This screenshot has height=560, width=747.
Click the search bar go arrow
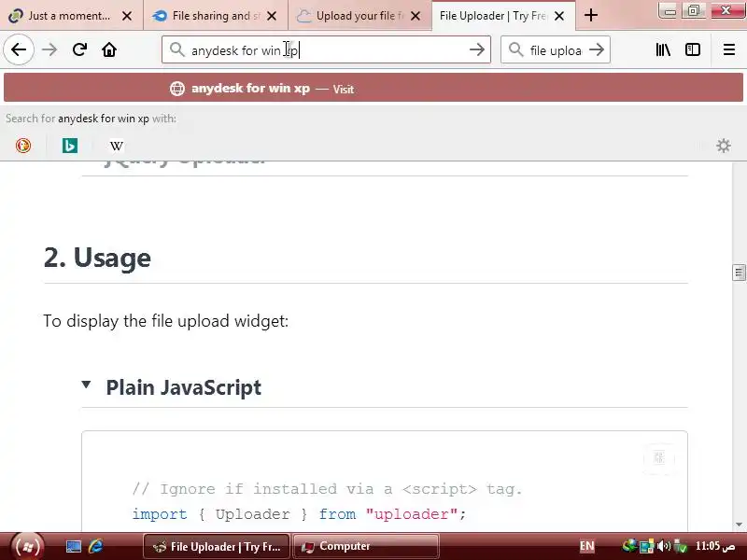tap(597, 49)
